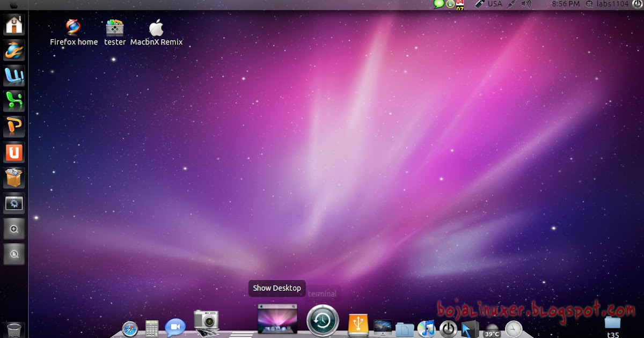Screen dimensions: 644x338
Task: Click the Show Desktop dock icon
Action: [x=277, y=319]
